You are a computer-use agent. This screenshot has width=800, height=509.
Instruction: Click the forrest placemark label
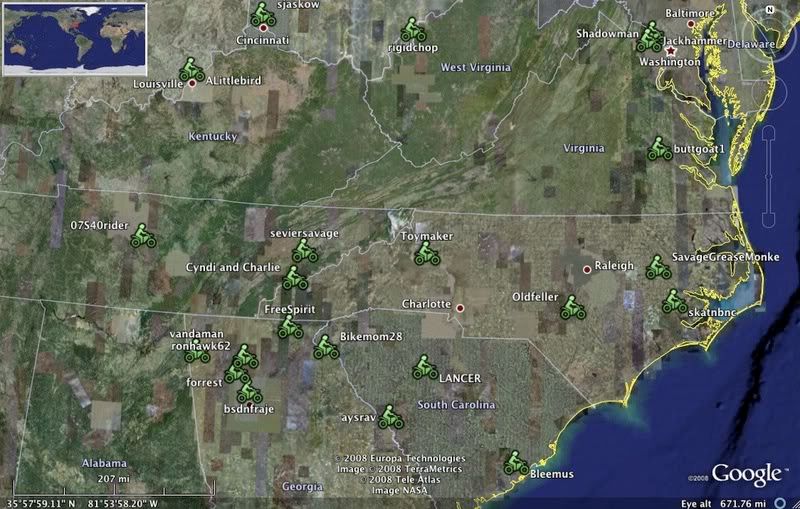pos(204,383)
